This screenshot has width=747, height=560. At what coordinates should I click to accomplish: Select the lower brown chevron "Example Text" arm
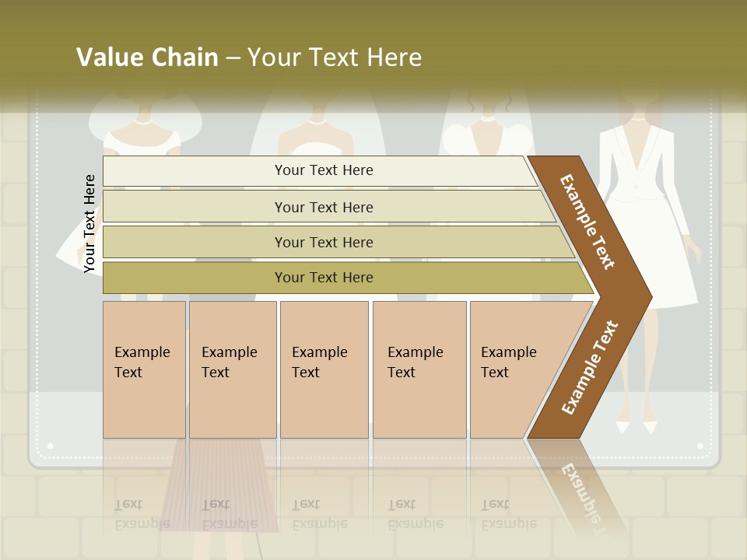point(591,366)
